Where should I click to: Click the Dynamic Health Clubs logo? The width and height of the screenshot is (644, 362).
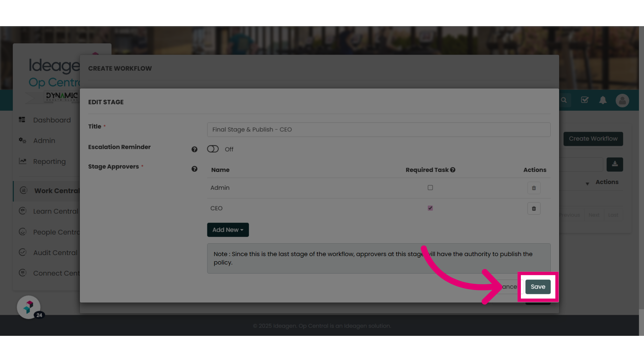tap(62, 97)
